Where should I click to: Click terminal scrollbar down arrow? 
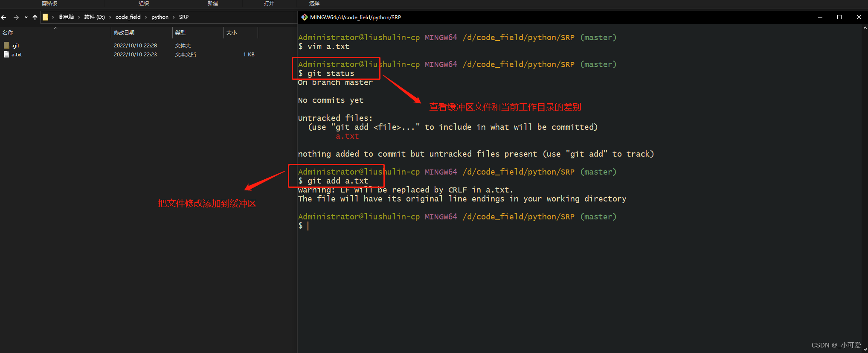(x=865, y=350)
